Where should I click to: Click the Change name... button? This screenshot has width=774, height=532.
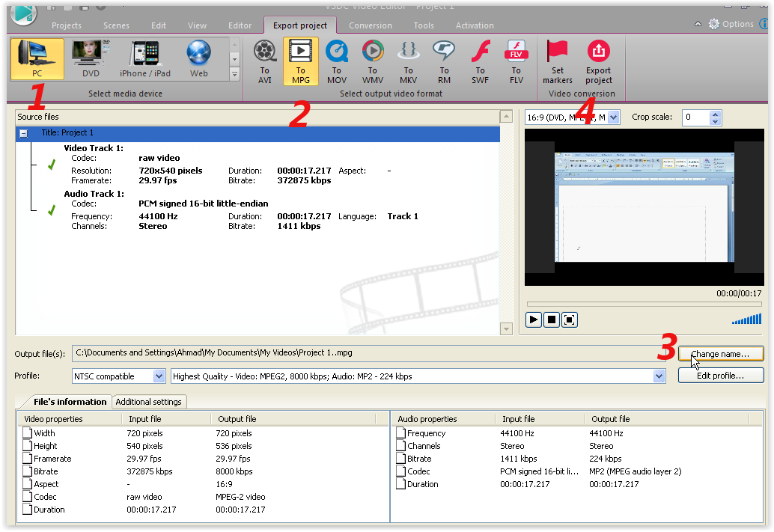coord(720,354)
